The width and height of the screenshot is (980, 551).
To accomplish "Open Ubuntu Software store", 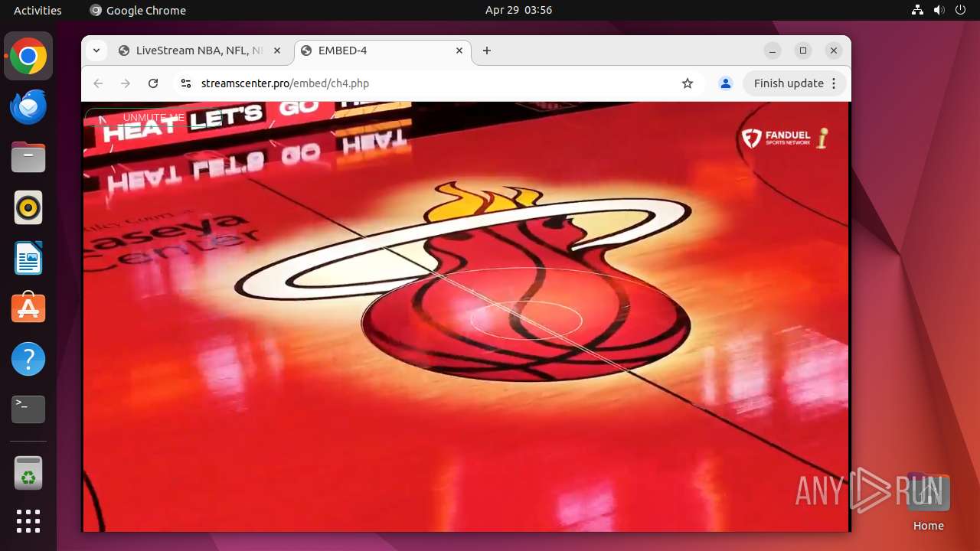I will pos(28,308).
